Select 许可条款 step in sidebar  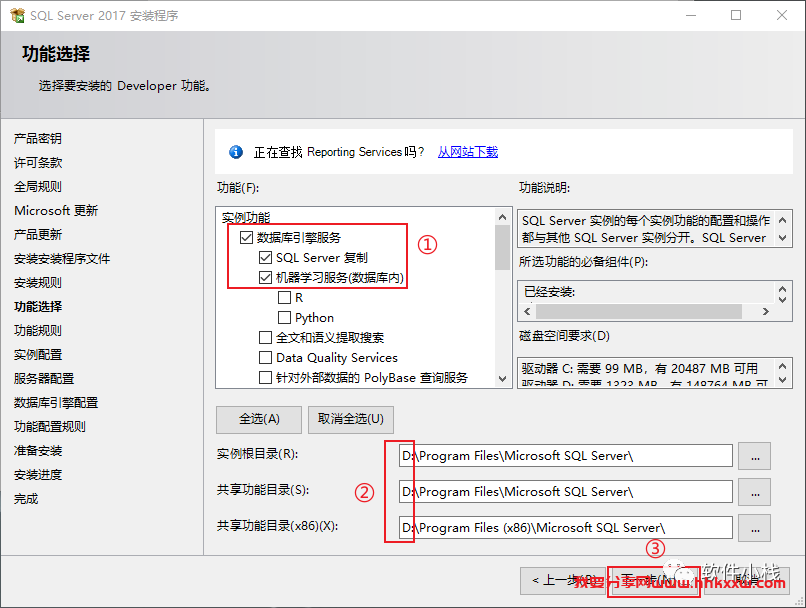tap(38, 163)
